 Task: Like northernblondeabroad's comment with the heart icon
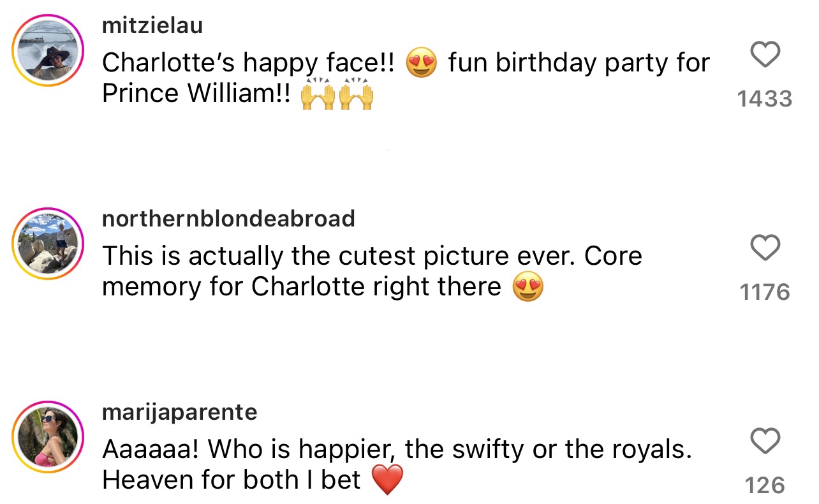point(765,248)
